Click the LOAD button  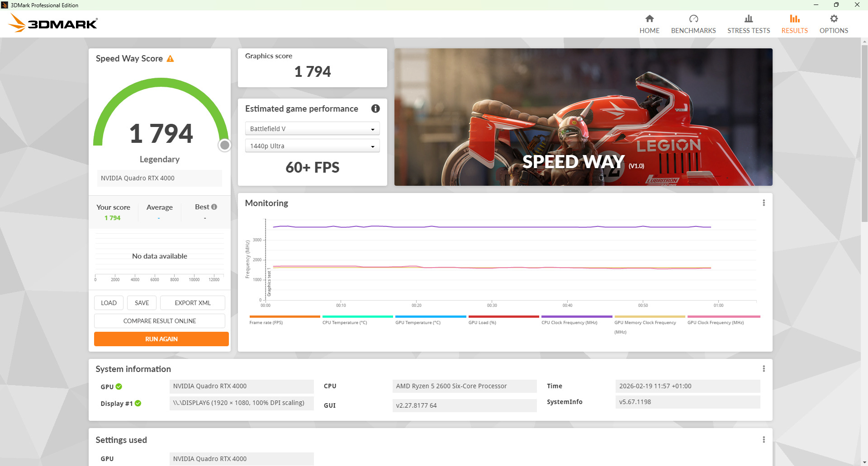click(109, 303)
